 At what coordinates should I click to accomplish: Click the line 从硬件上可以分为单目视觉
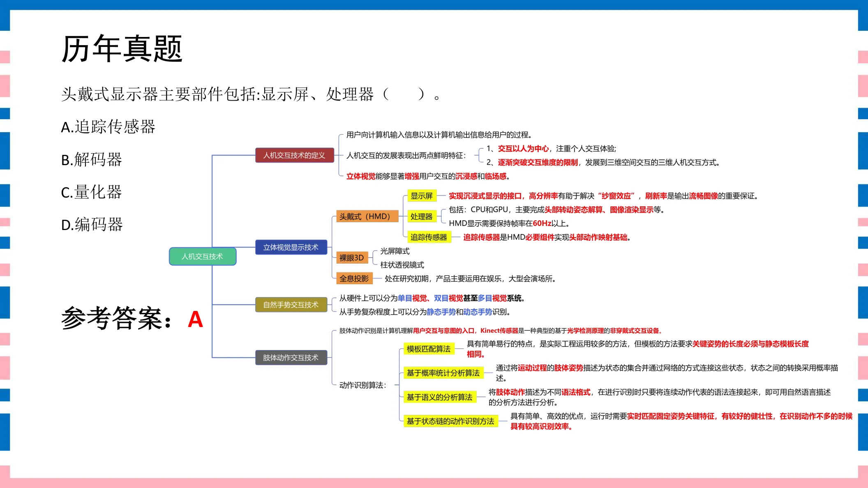(x=432, y=298)
